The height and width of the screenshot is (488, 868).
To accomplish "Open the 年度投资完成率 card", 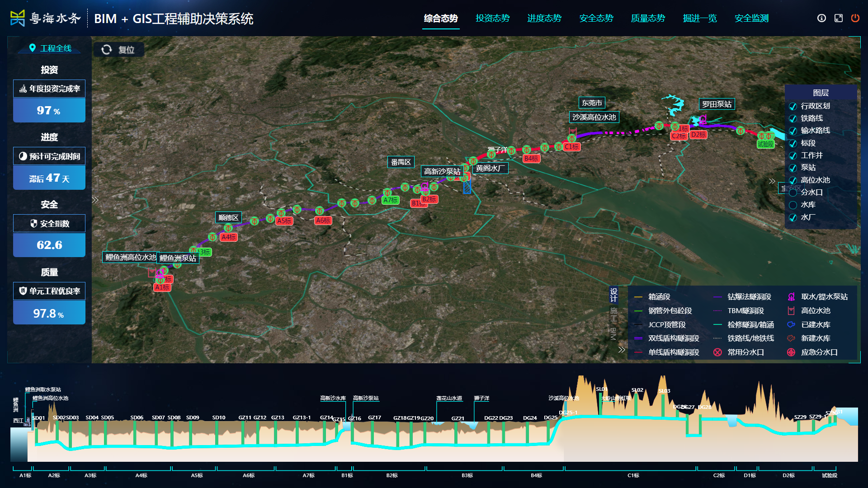I will coord(49,101).
